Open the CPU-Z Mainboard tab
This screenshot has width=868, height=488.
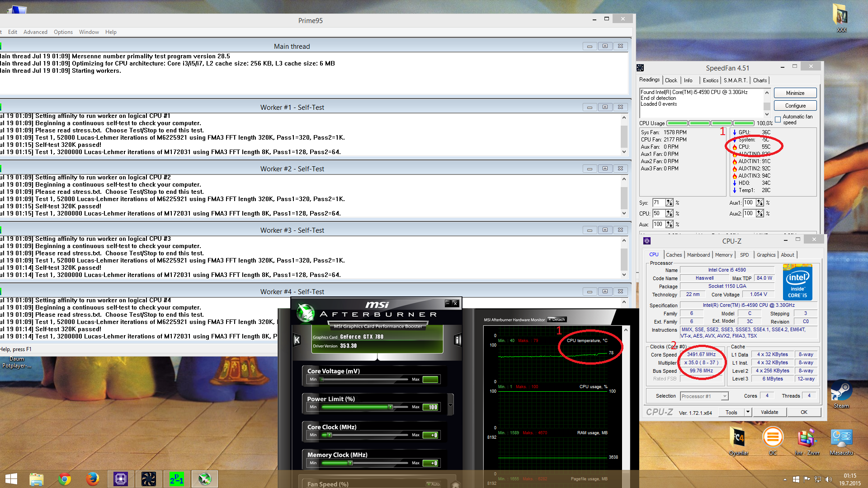(x=698, y=255)
